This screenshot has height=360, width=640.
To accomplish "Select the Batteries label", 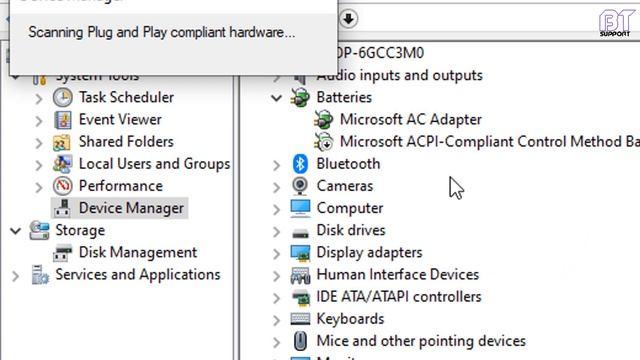I will pos(344,98).
